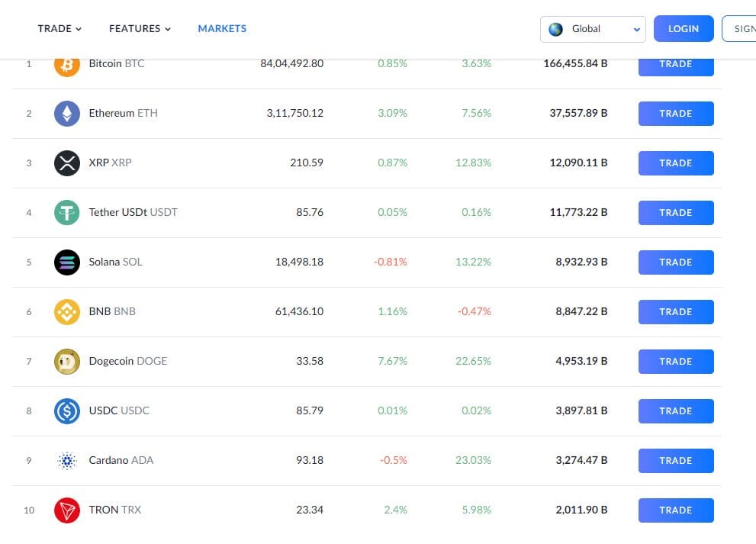The image size is (756, 544).
Task: Click the globe icon in region selector
Action: (x=556, y=29)
